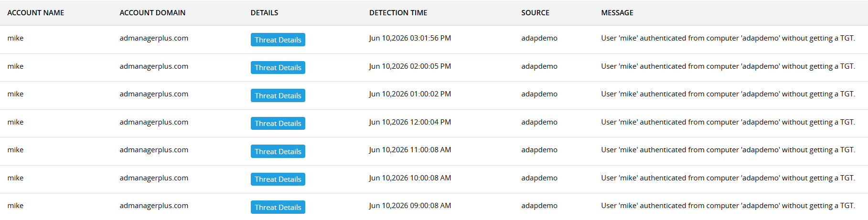Sort by the Detection Time column header
868x220 pixels.
click(398, 13)
